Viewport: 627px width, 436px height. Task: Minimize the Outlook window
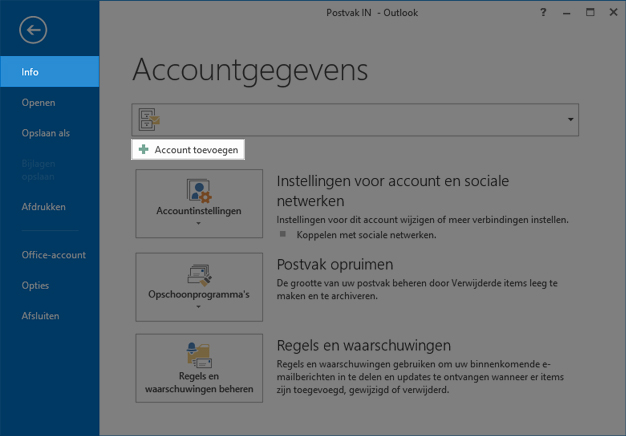(566, 13)
